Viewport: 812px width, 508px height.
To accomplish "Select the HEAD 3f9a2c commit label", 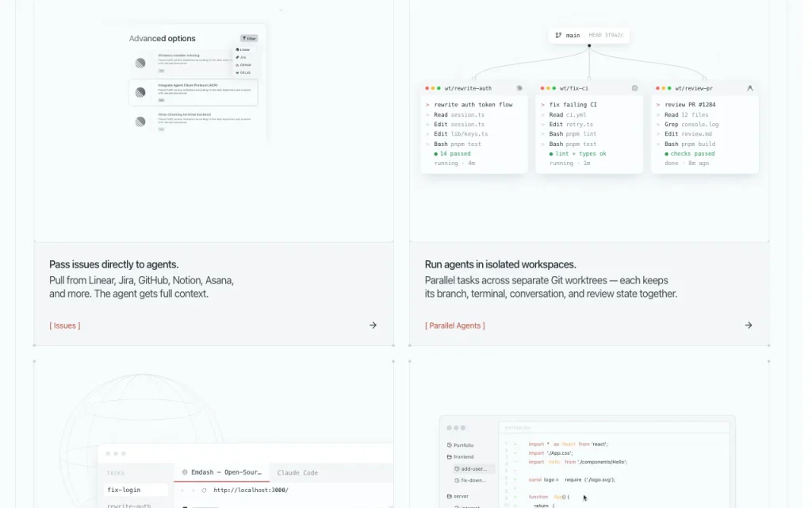I will [606, 35].
